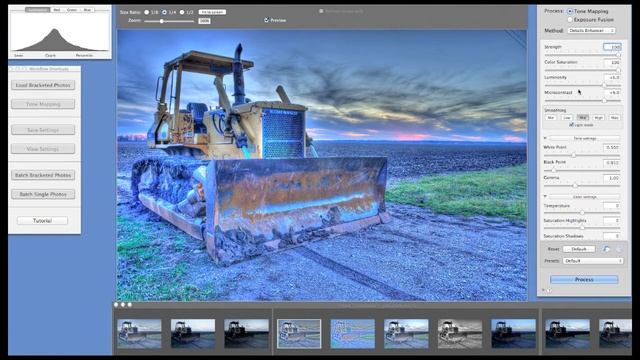
Task: Expand the disclosure triangle below Process button
Action: click(544, 290)
